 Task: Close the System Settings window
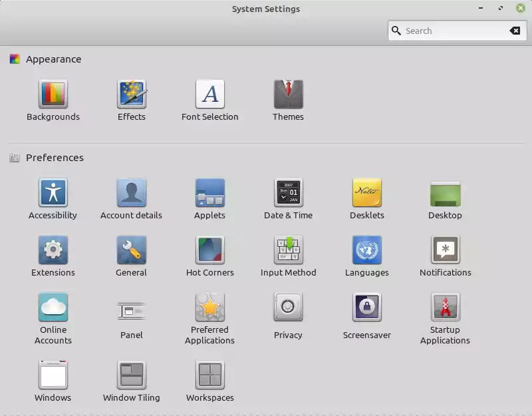(521, 8)
